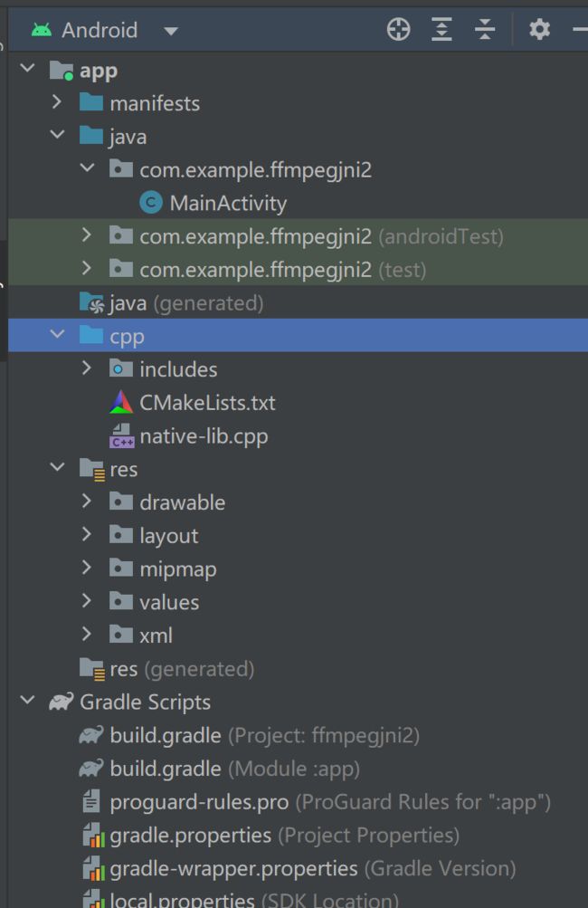The width and height of the screenshot is (588, 908).
Task: Expand the androidTest package
Action: point(87,234)
